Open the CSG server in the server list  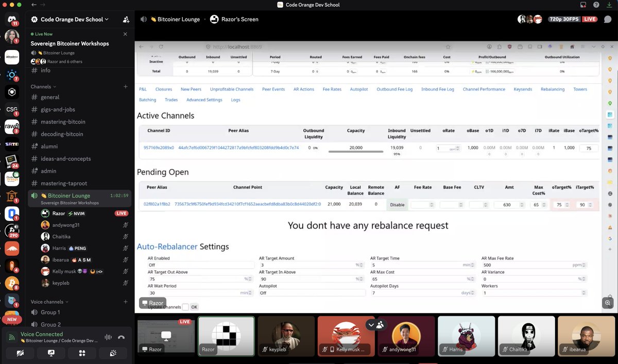[x=12, y=109]
